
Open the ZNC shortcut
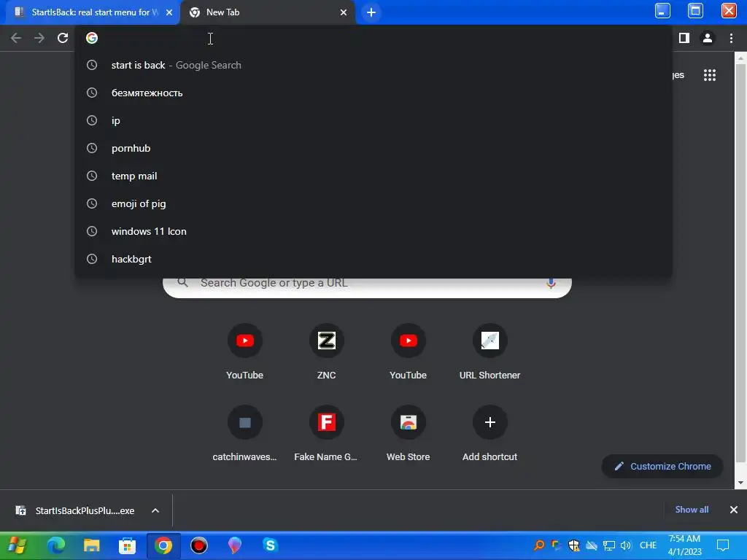pyautogui.click(x=326, y=351)
